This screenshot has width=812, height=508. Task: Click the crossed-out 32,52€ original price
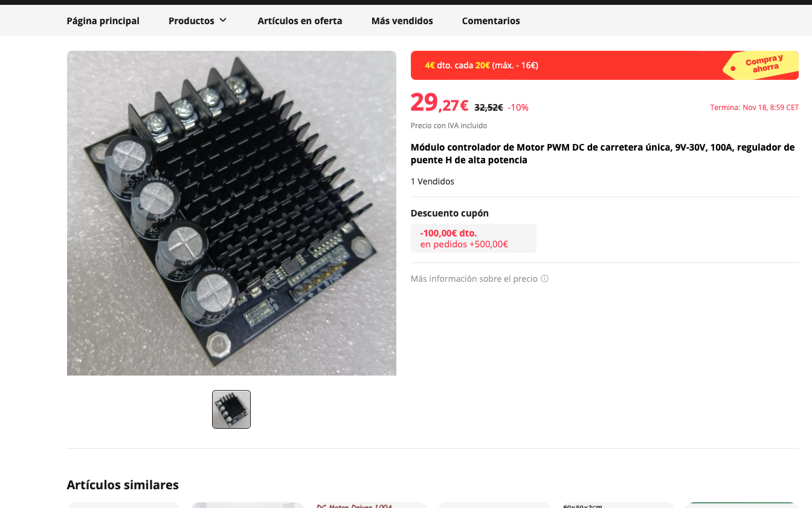[x=489, y=108]
